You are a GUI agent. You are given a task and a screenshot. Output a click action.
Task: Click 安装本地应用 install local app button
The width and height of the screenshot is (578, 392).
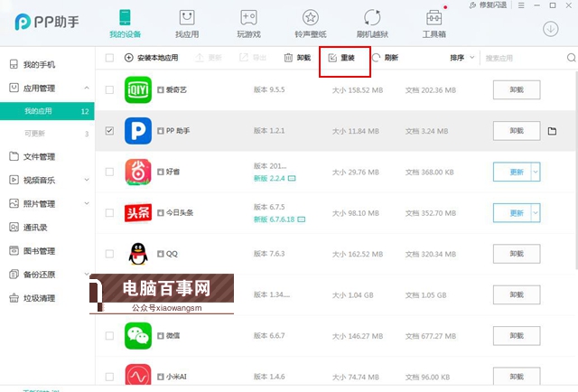(x=151, y=58)
